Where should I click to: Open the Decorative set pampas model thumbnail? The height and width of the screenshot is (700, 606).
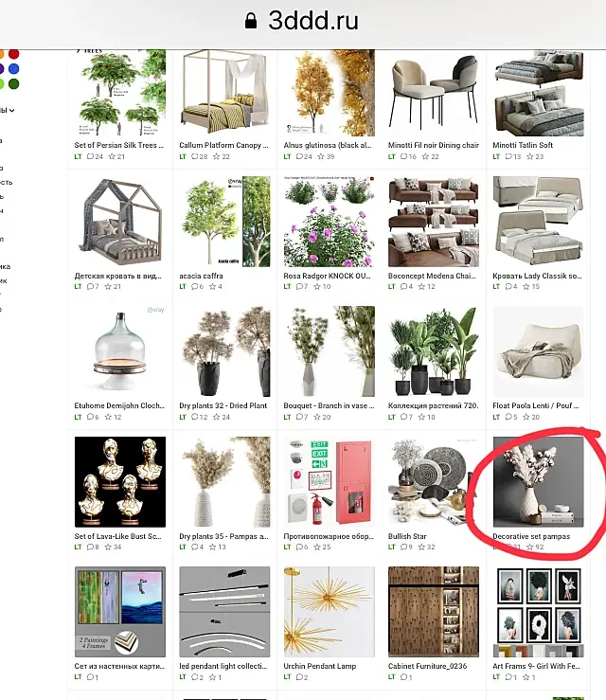pyautogui.click(x=538, y=482)
